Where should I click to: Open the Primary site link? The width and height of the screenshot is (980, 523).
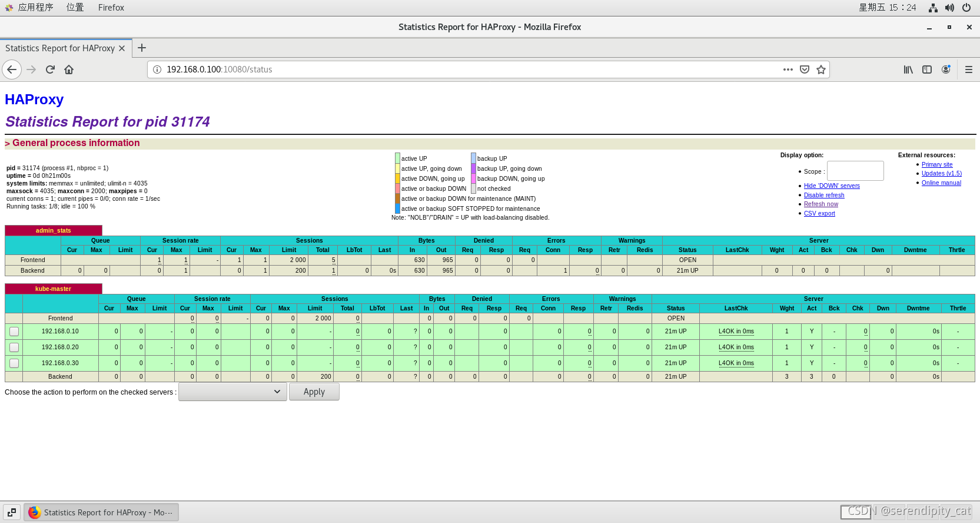(x=937, y=165)
